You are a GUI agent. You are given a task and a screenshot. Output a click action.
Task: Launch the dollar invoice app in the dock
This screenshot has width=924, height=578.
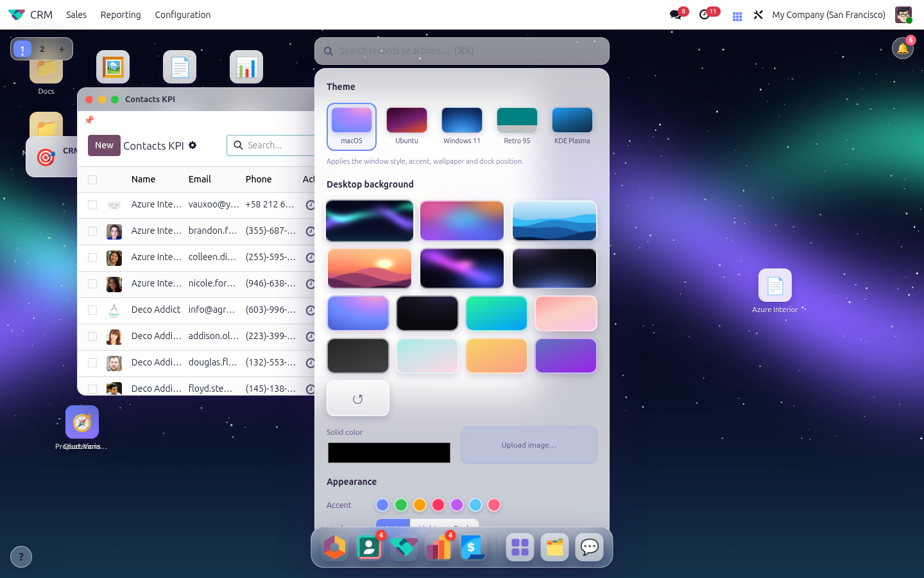474,547
